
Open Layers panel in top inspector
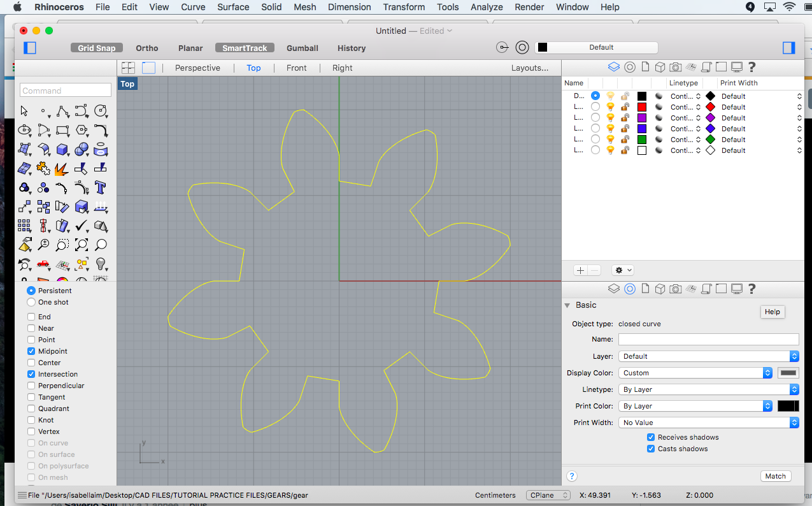(614, 67)
